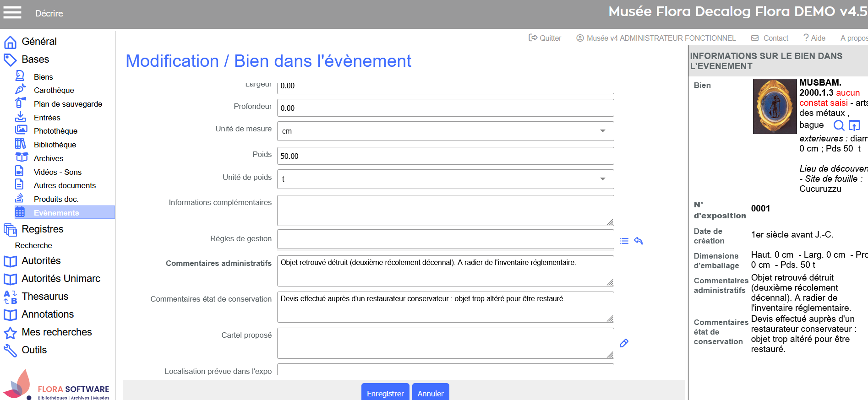Click the Photothèque image icon in sidebar

[21, 130]
